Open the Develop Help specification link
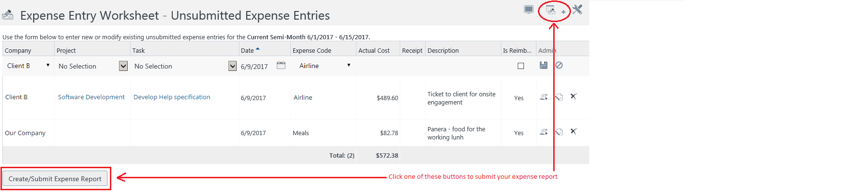The width and height of the screenshot is (868, 196). tap(172, 97)
